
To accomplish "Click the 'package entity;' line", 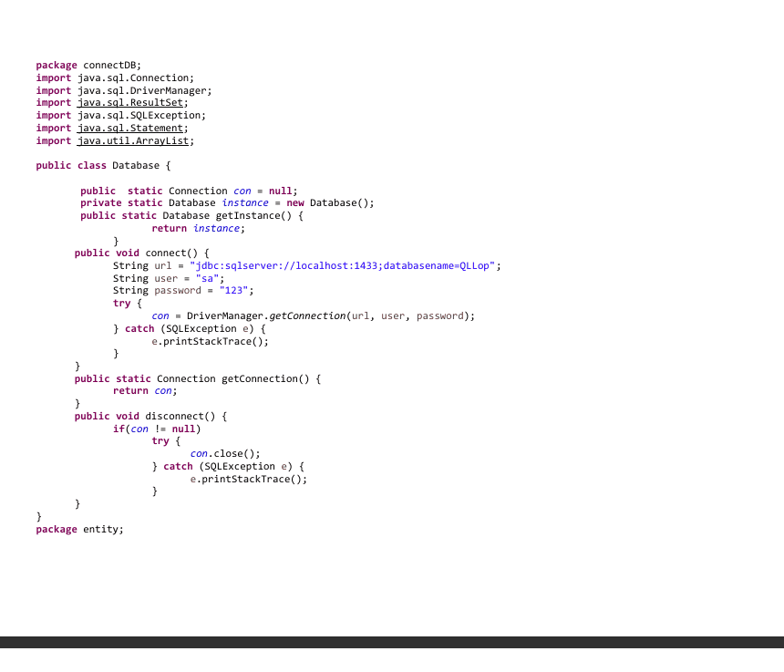I will [x=79, y=530].
